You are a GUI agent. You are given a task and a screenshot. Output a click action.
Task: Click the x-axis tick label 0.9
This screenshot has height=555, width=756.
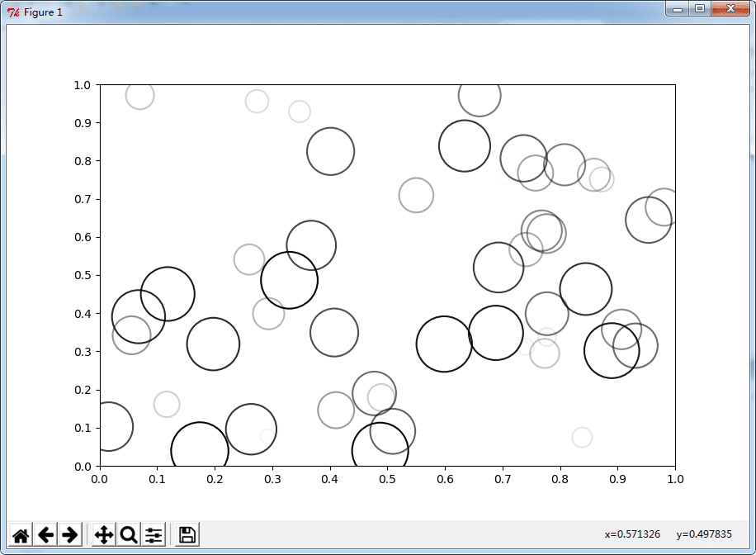[x=617, y=479]
